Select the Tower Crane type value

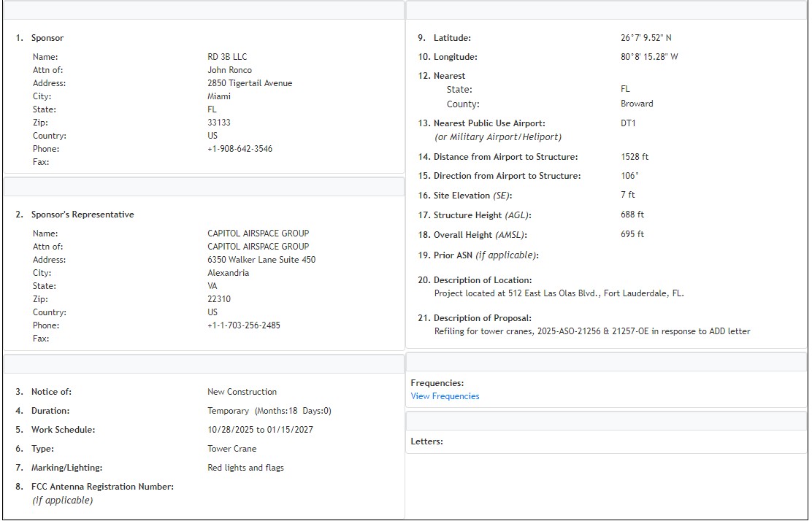[231, 449]
